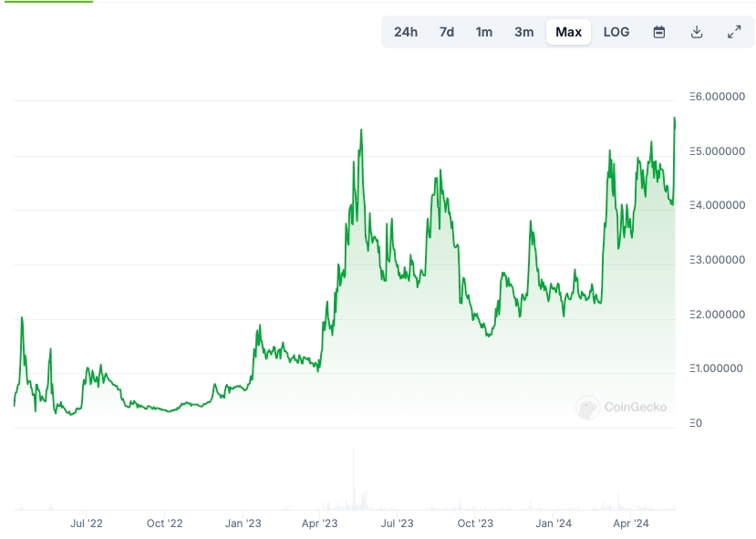This screenshot has height=539, width=756.
Task: Toggle LOG scale on the chart
Action: tap(616, 32)
